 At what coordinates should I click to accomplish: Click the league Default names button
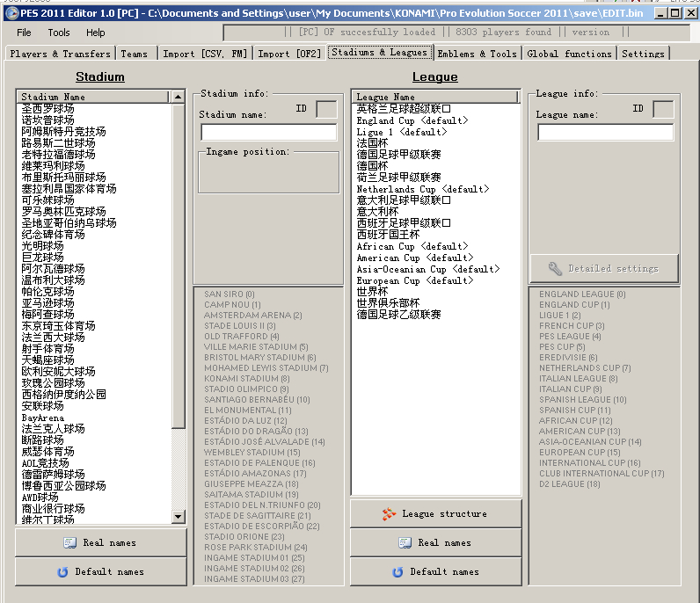435,571
